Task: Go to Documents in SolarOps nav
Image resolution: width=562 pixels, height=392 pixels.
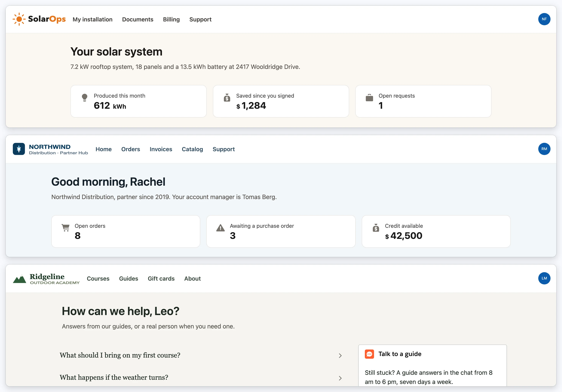Action: [138, 19]
